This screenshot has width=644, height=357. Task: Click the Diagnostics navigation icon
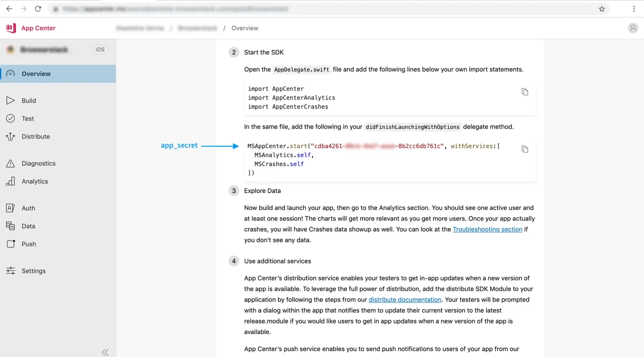click(10, 163)
